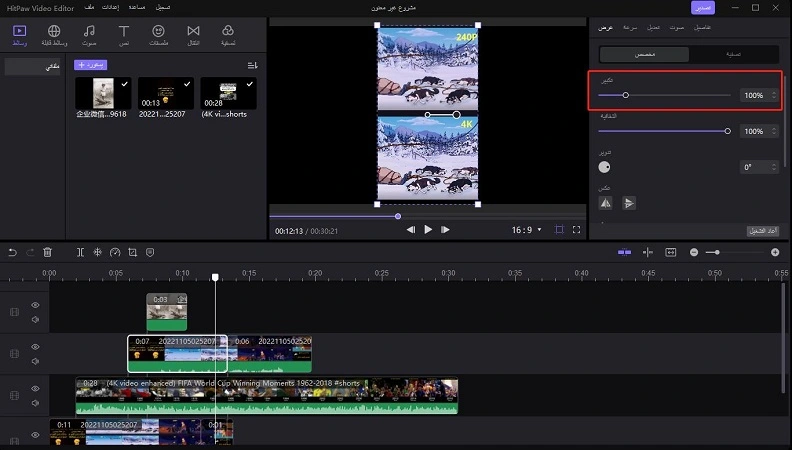Mute the FIFA World Cup video track
This screenshot has width=792, height=450.
point(35,403)
